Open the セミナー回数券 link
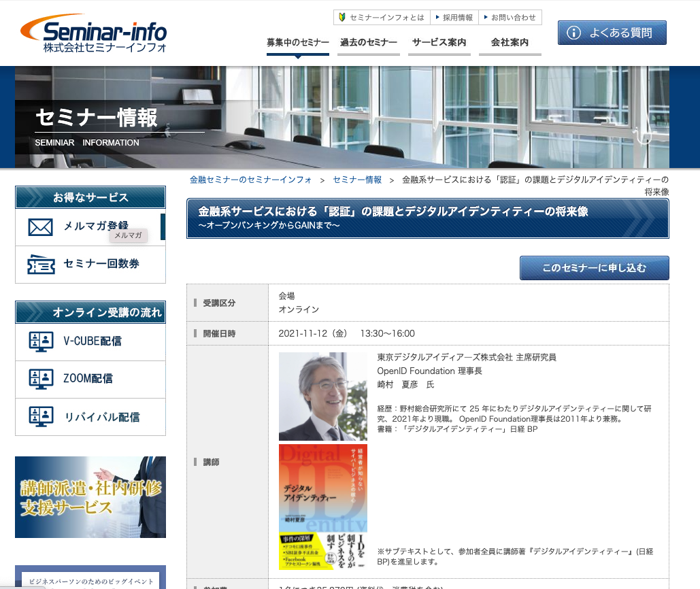This screenshot has width=700, height=589. 90,265
